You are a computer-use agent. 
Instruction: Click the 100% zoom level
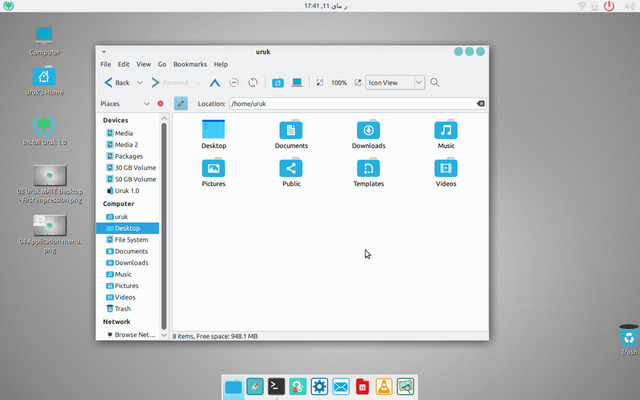coord(339,82)
